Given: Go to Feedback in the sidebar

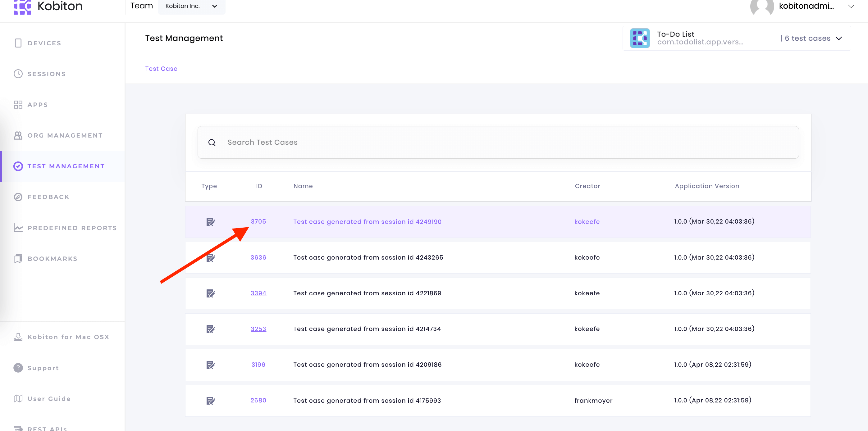Looking at the screenshot, I should pos(48,197).
